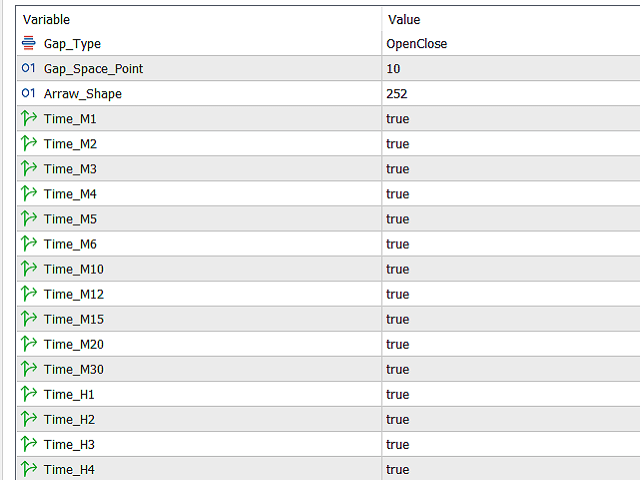640x480 pixels.
Task: Click the integer icon next to Arraw_Shape
Action: [28, 94]
